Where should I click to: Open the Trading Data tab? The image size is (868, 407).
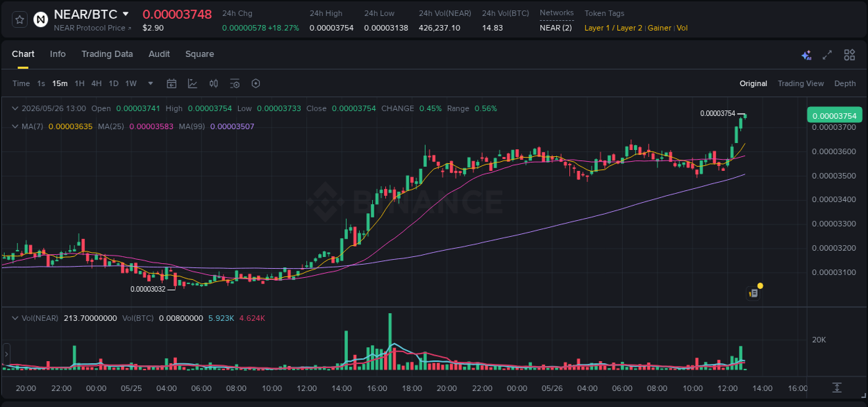107,54
